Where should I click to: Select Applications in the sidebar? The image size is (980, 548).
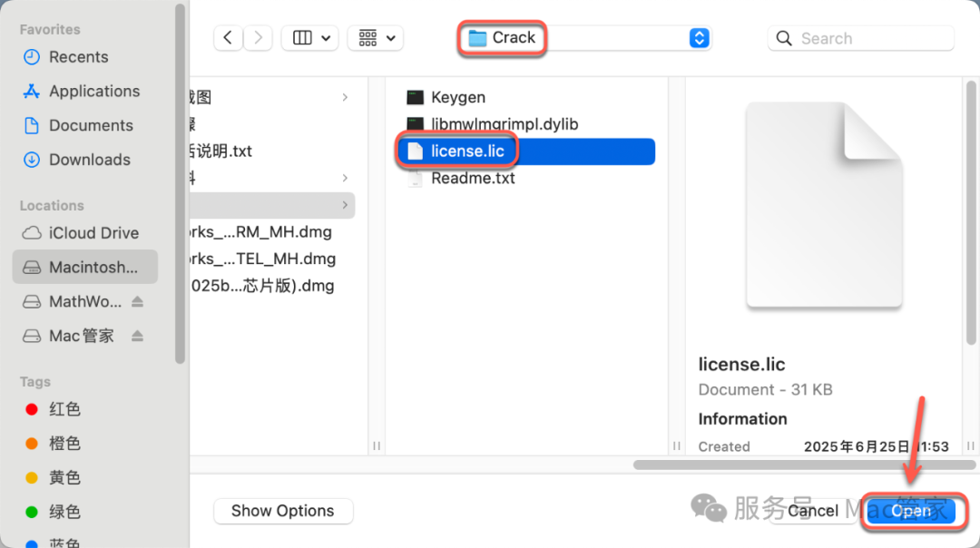pyautogui.click(x=94, y=92)
